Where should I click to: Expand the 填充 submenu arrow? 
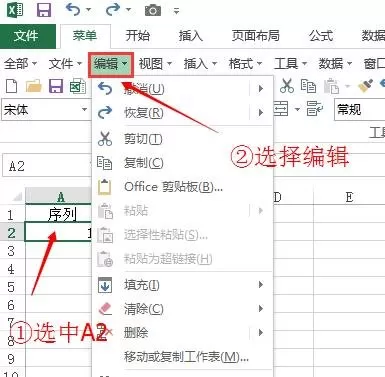[x=261, y=285]
